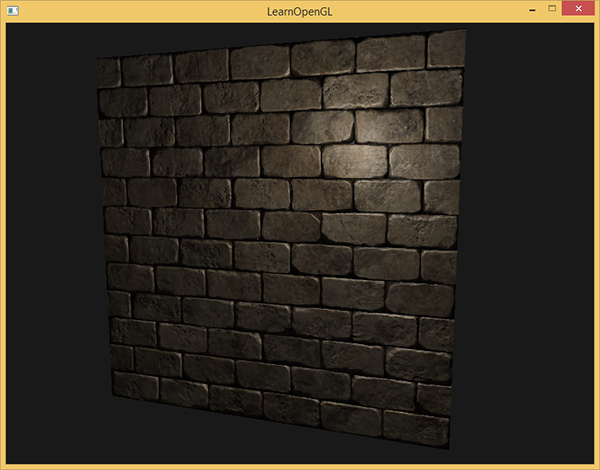Click the bottom-right corner of the brick wall
Viewport: 600px width, 470px height.
coord(448,446)
